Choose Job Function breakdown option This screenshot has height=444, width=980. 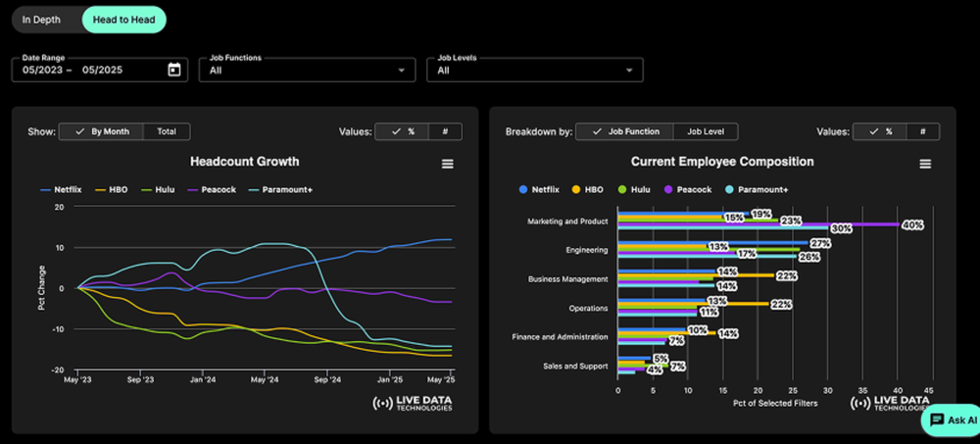pos(625,132)
